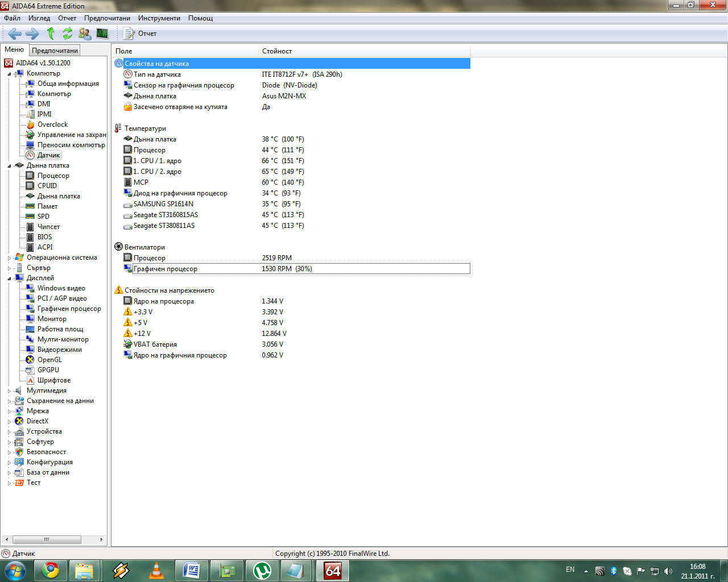728x582 pixels.
Task: Select GPGPU item in Дисплей section
Action: click(x=48, y=370)
